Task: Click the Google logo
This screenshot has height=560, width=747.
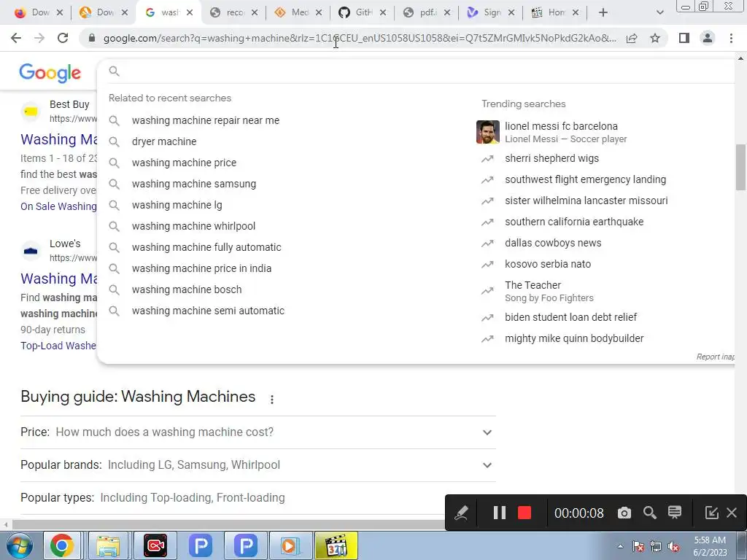Action: pos(50,72)
